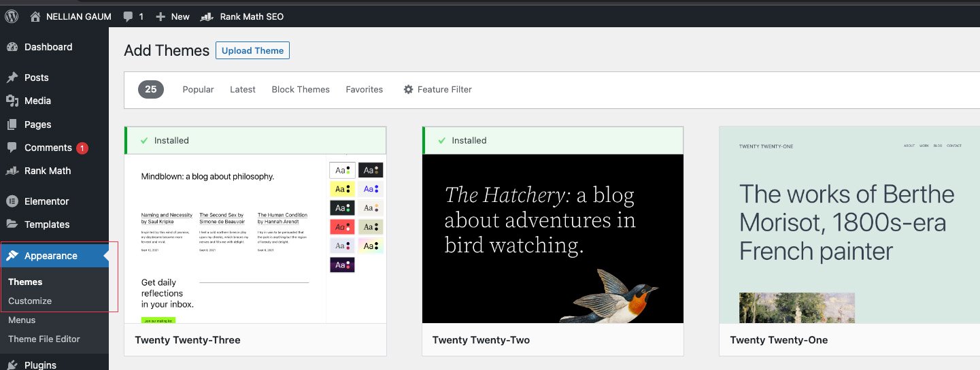The image size is (980, 370).
Task: Click the Twenty Twenty-Two theme name
Action: click(x=481, y=340)
